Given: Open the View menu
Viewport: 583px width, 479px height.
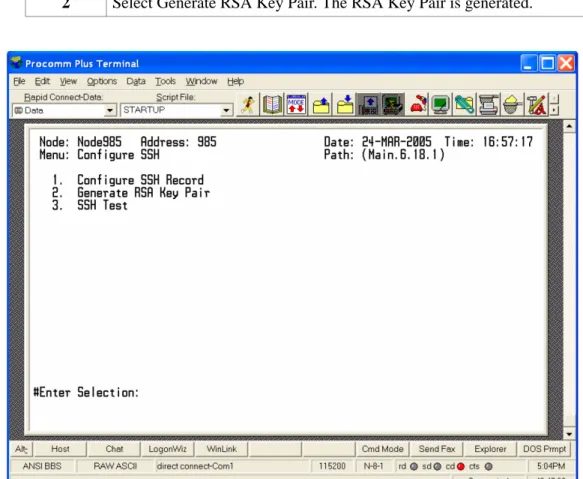Looking at the screenshot, I should tap(68, 81).
